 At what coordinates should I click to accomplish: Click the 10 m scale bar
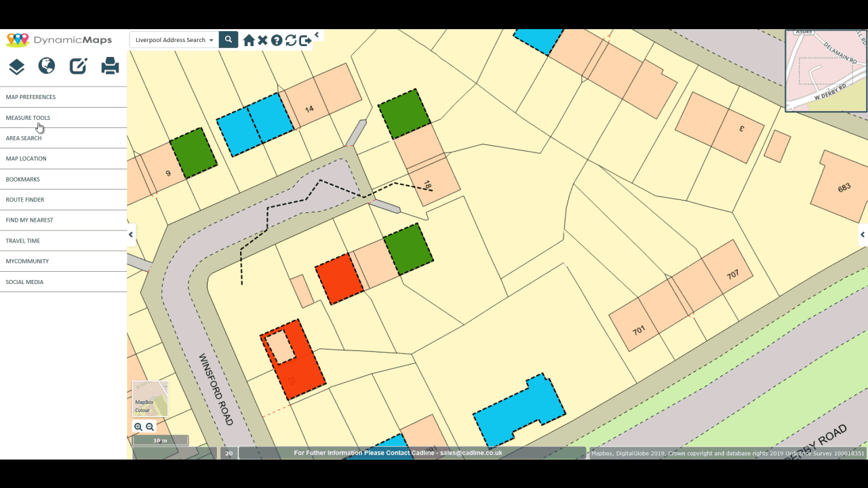[160, 441]
